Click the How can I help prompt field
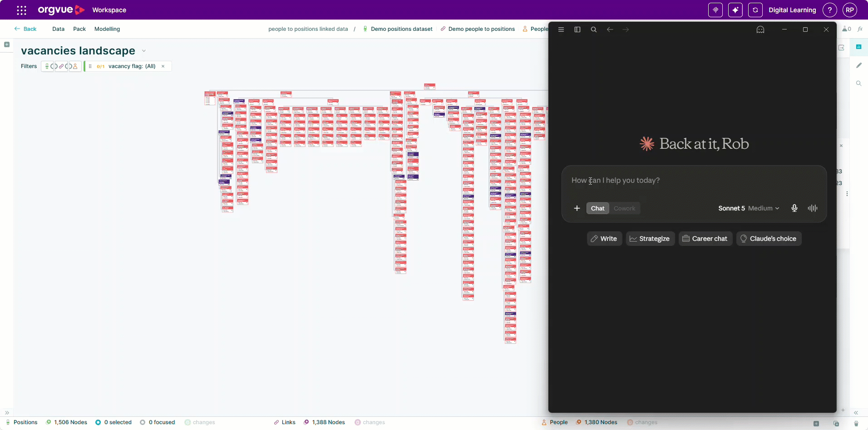The image size is (868, 430). pos(694,181)
